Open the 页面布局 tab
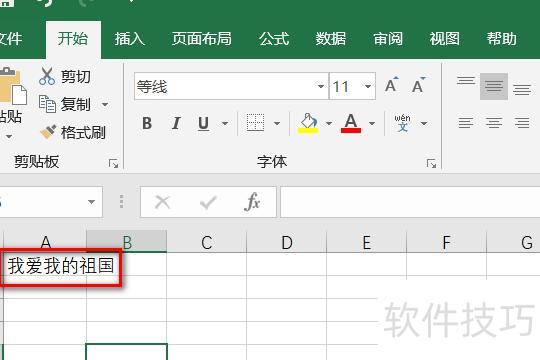Viewport: 540px width, 360px height. point(202,39)
